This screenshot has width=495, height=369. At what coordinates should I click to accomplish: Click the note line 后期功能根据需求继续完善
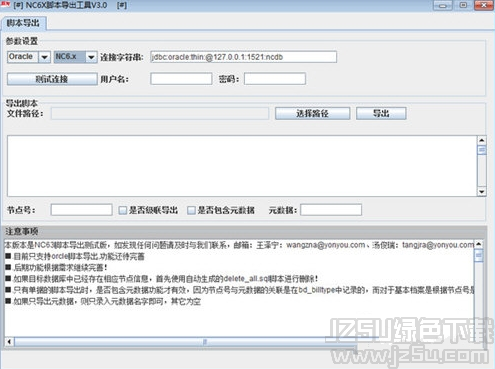[x=57, y=268]
